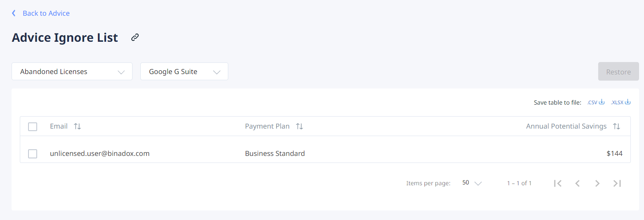Click the copy link icon beside Advice Ignore List
The image size is (644, 220).
135,38
